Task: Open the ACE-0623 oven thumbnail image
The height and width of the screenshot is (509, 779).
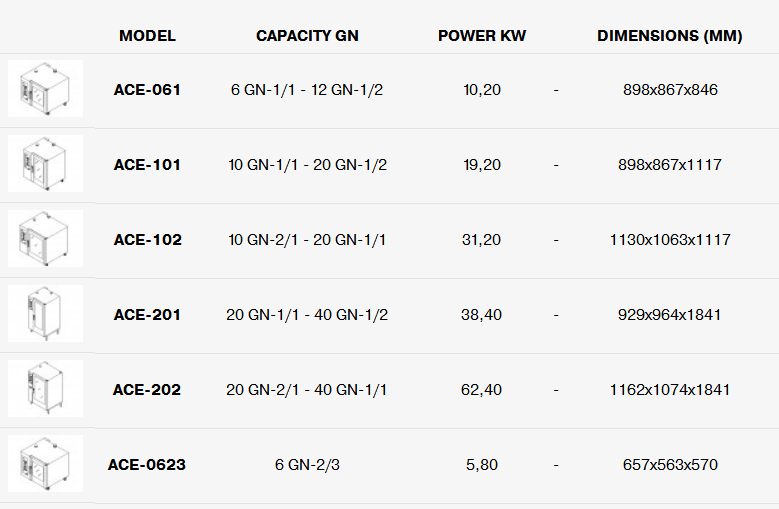Action: [x=45, y=463]
